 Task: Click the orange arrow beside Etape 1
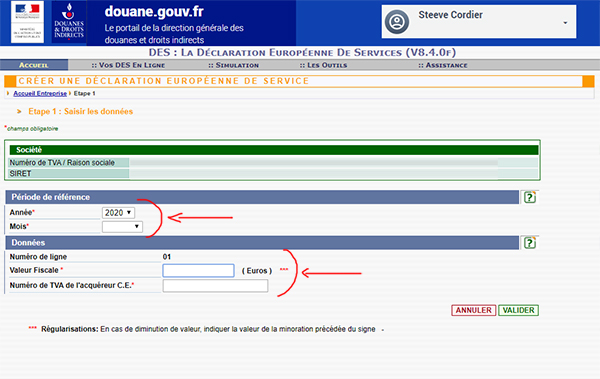click(x=19, y=111)
